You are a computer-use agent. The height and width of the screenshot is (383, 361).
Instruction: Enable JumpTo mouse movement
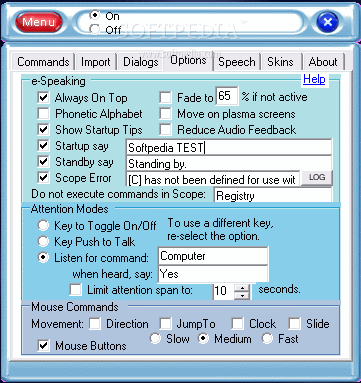pyautogui.click(x=165, y=324)
